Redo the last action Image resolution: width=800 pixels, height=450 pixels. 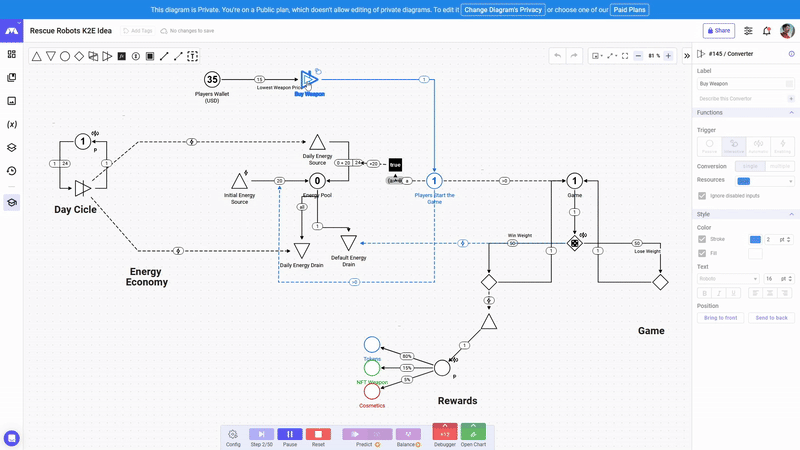click(x=574, y=56)
